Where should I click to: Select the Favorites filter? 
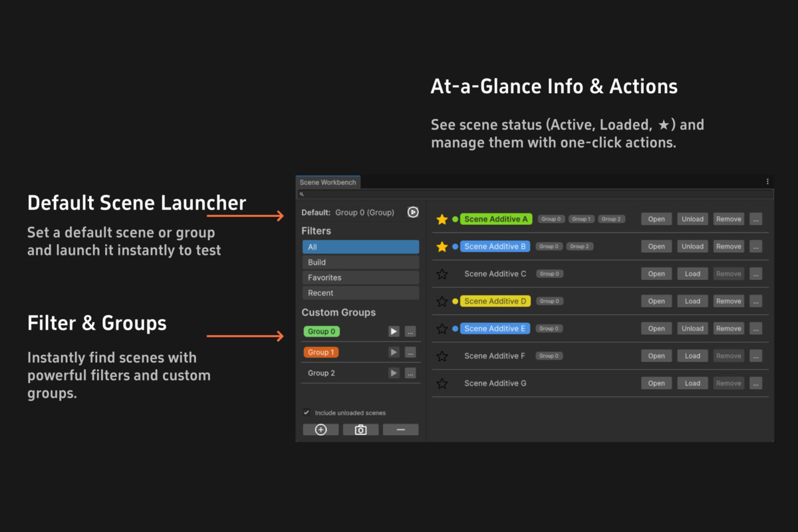tap(360, 277)
